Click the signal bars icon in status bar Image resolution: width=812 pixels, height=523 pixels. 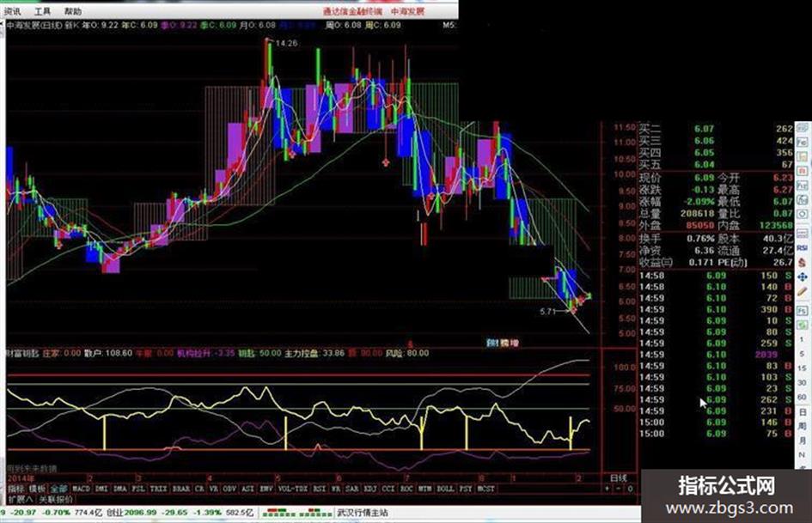[x=298, y=513]
